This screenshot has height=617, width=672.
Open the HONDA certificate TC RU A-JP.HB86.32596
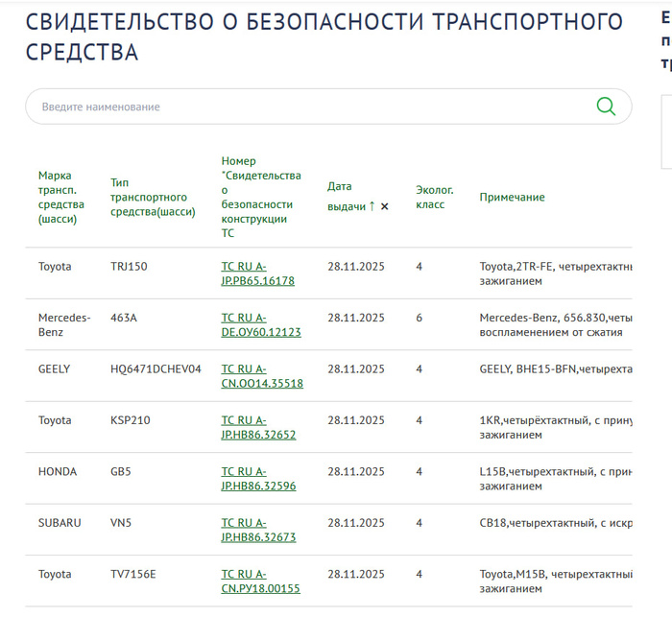pyautogui.click(x=258, y=479)
